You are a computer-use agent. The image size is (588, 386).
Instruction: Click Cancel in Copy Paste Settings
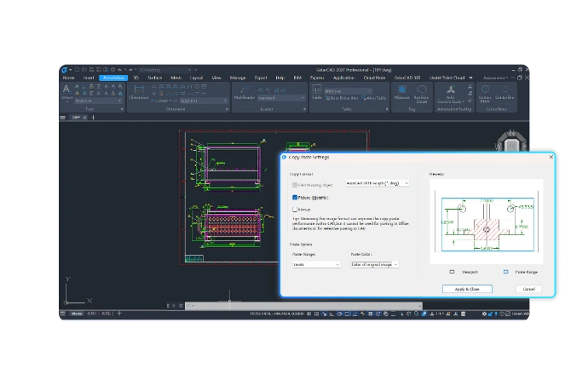[x=528, y=289]
